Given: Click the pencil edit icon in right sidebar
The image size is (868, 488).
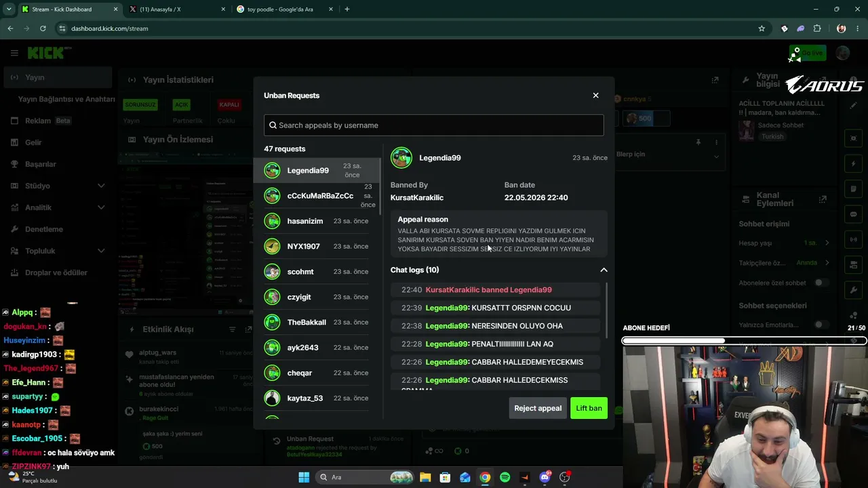Looking at the screenshot, I should pyautogui.click(x=854, y=105).
